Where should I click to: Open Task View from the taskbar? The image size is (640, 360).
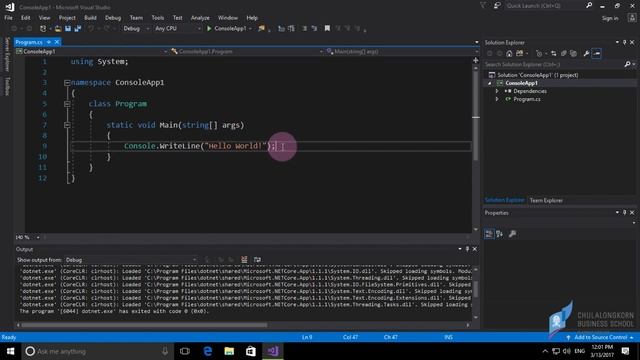coord(184,351)
